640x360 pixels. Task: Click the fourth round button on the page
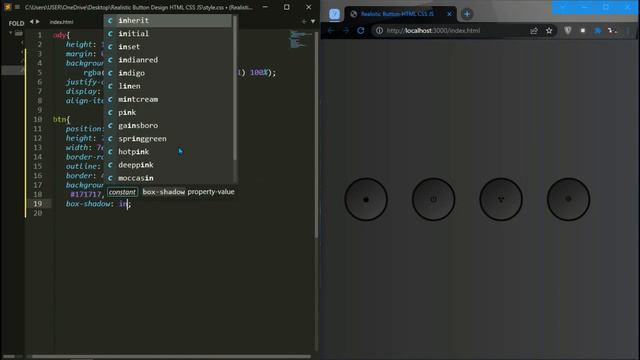pos(568,200)
